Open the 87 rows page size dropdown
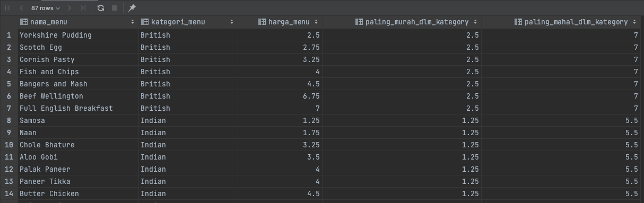The height and width of the screenshot is (203, 644). pos(45,8)
